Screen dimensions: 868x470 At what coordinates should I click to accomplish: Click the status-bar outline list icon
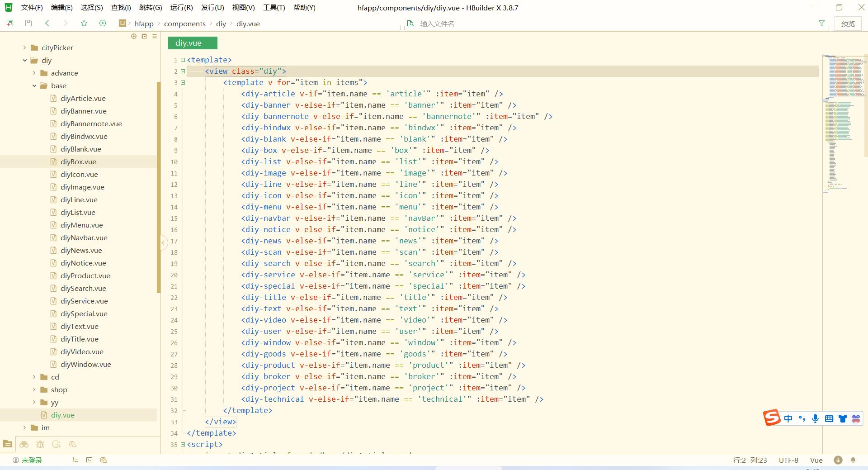click(75, 460)
